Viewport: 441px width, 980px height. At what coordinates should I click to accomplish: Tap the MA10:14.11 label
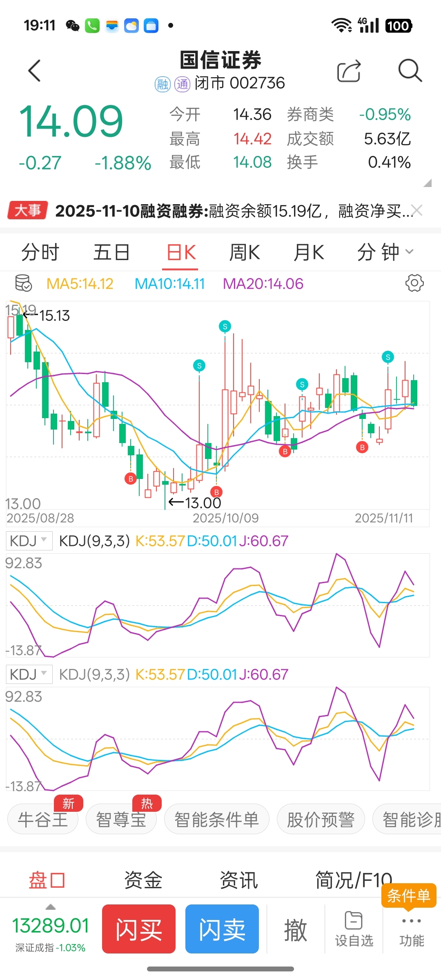169,283
